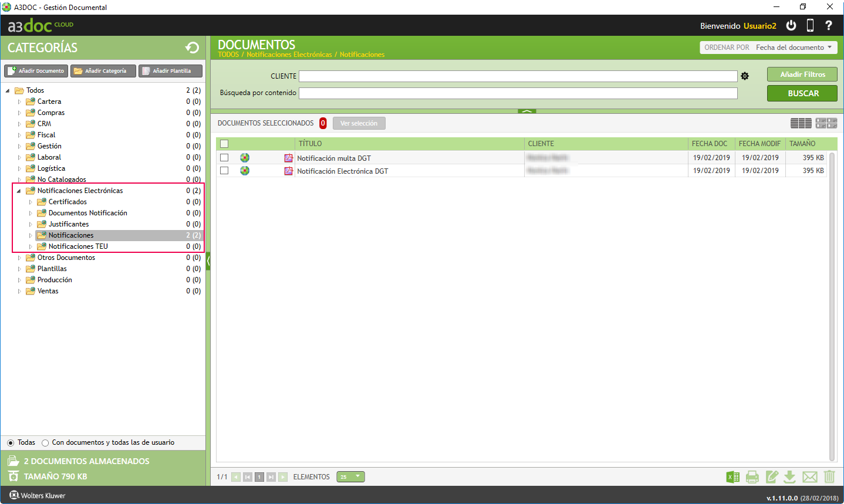Tick the select-all checkbox in the header
The image size is (844, 504).
(x=224, y=144)
